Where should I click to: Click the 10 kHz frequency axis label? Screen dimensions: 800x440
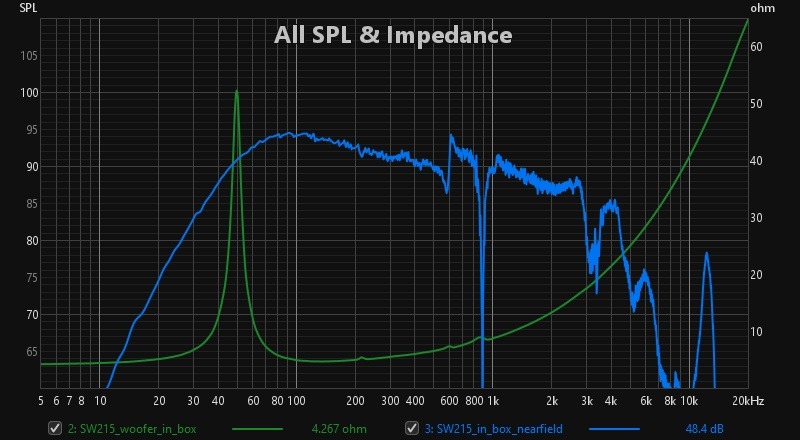[x=689, y=401]
